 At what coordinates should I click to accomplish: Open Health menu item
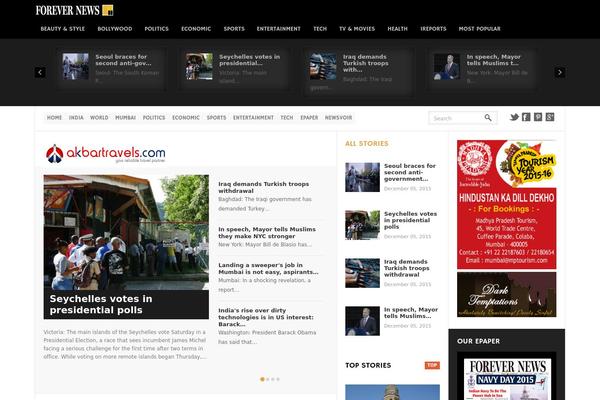tap(398, 29)
